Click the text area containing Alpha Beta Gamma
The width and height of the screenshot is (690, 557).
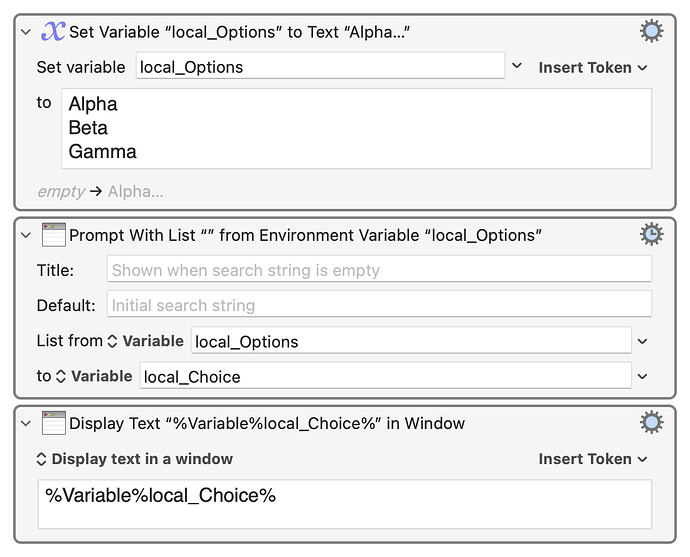357,128
